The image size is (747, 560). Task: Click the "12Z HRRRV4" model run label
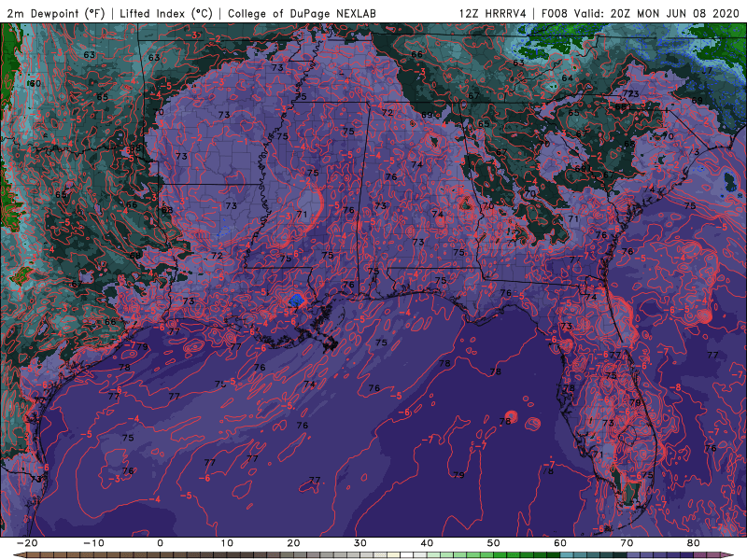493,13
